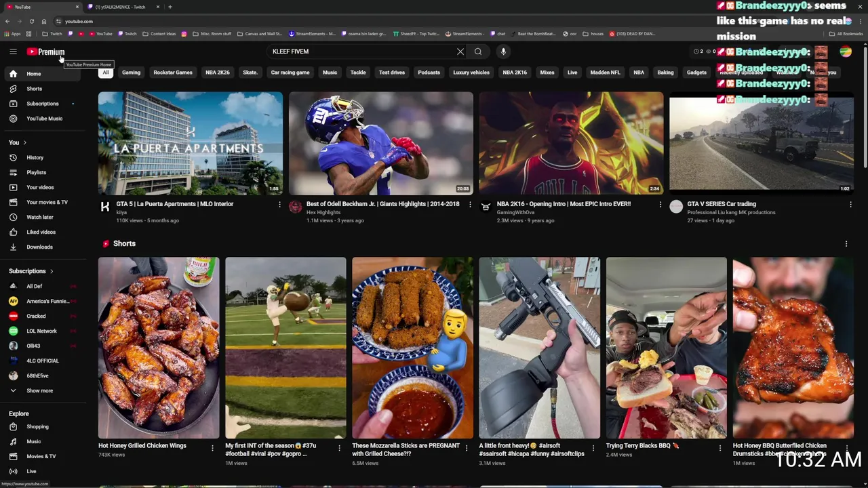Viewport: 868px width, 488px height.
Task: Click the magnifier search button
Action: point(478,52)
